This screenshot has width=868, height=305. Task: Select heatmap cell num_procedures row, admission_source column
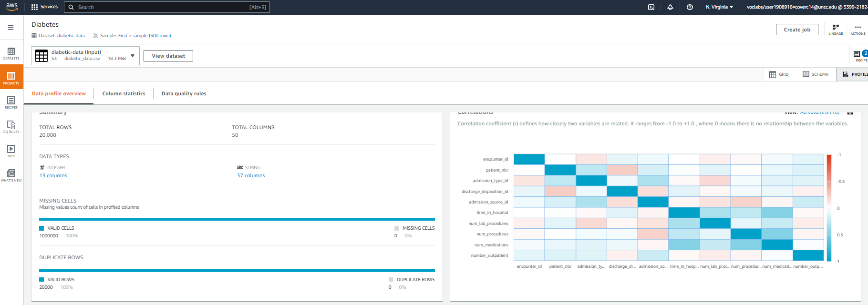[653, 234]
